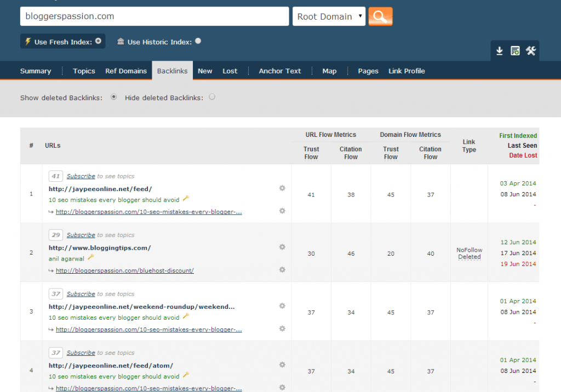This screenshot has width=561, height=392.
Task: Select Show deleted Backlinks radio button
Action: pyautogui.click(x=114, y=96)
